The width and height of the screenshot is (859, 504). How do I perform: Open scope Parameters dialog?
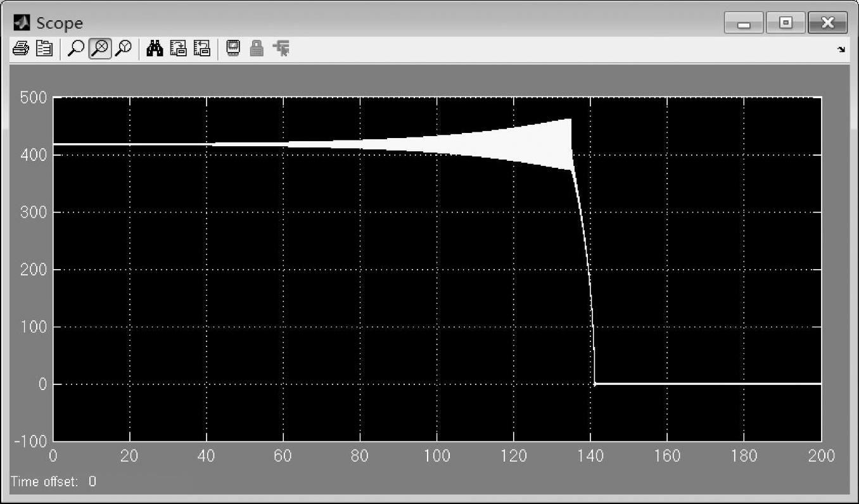pyautogui.click(x=44, y=48)
